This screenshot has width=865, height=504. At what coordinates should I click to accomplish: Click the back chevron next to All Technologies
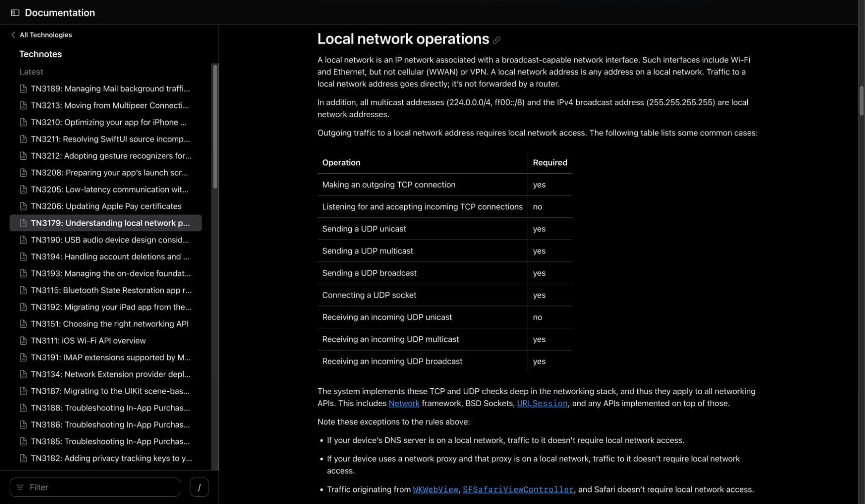13,35
